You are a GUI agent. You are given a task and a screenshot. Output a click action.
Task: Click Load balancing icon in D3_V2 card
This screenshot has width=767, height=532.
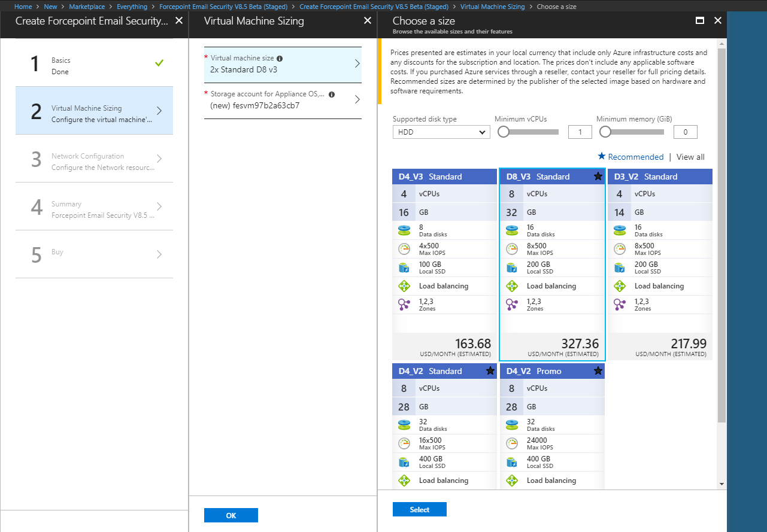tap(619, 286)
